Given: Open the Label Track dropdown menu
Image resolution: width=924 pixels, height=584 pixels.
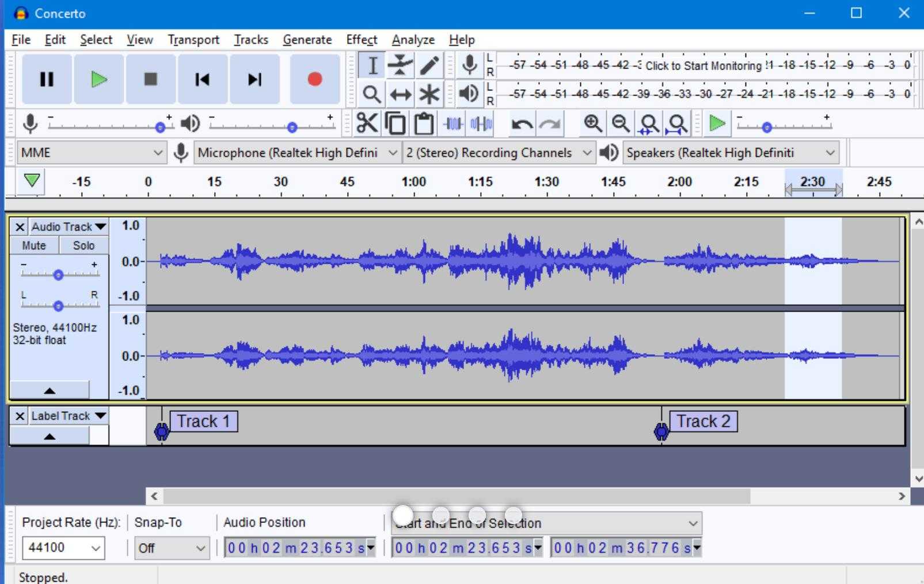Looking at the screenshot, I should click(x=69, y=416).
